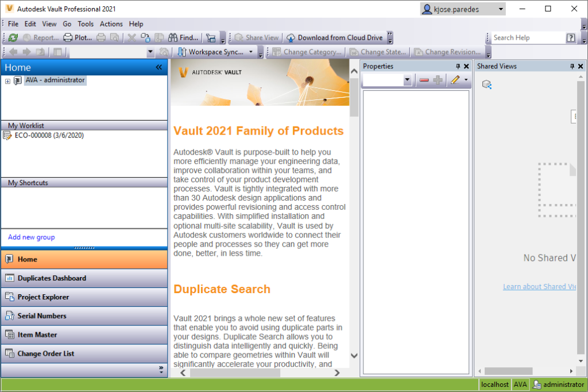Click the shared view model icon
Screen dimensions: 588x392
(x=487, y=83)
